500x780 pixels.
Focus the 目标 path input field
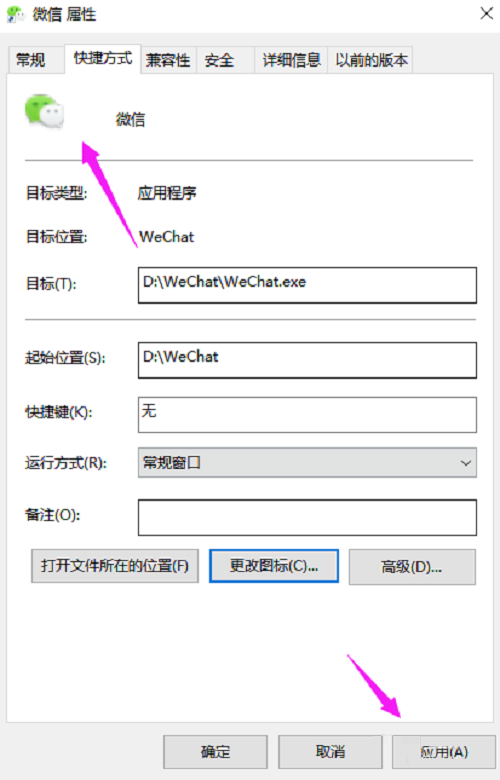click(307, 285)
